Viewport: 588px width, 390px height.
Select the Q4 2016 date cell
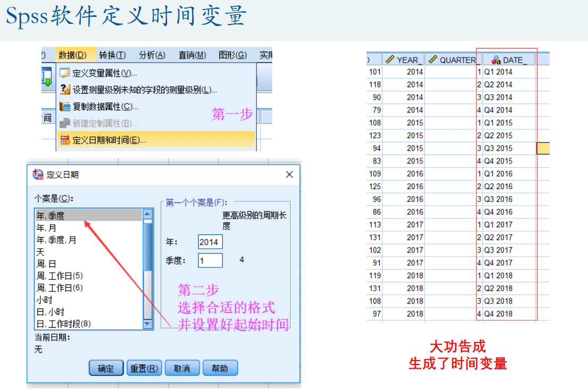coord(509,212)
